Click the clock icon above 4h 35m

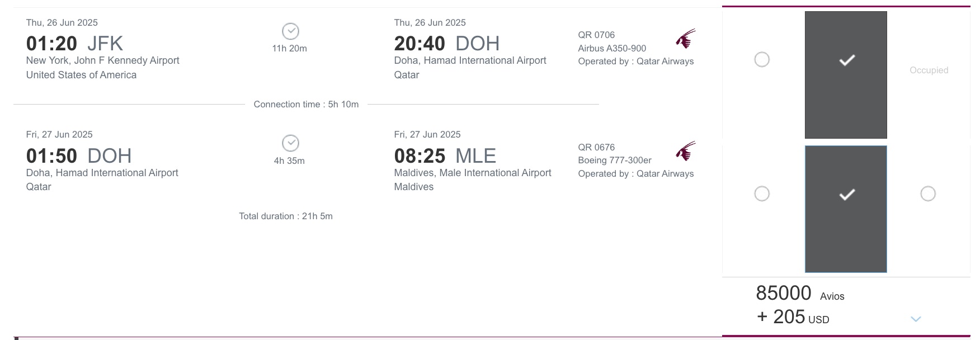point(290,143)
